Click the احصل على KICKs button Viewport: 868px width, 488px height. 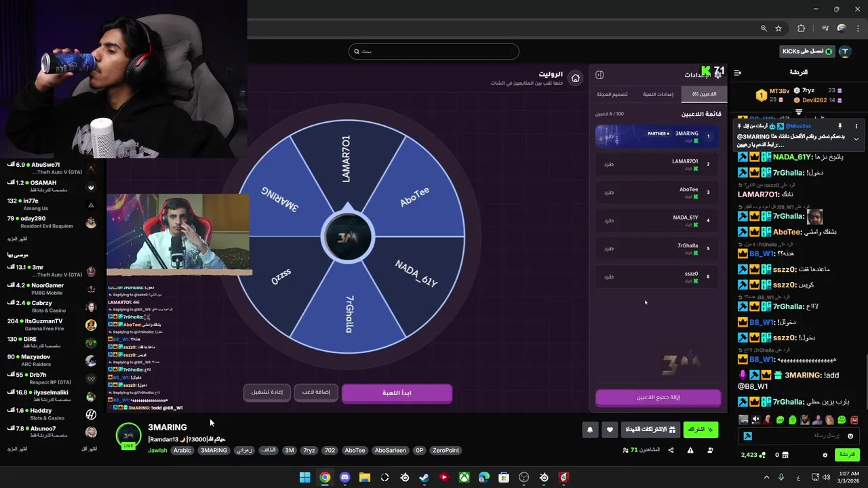click(808, 52)
